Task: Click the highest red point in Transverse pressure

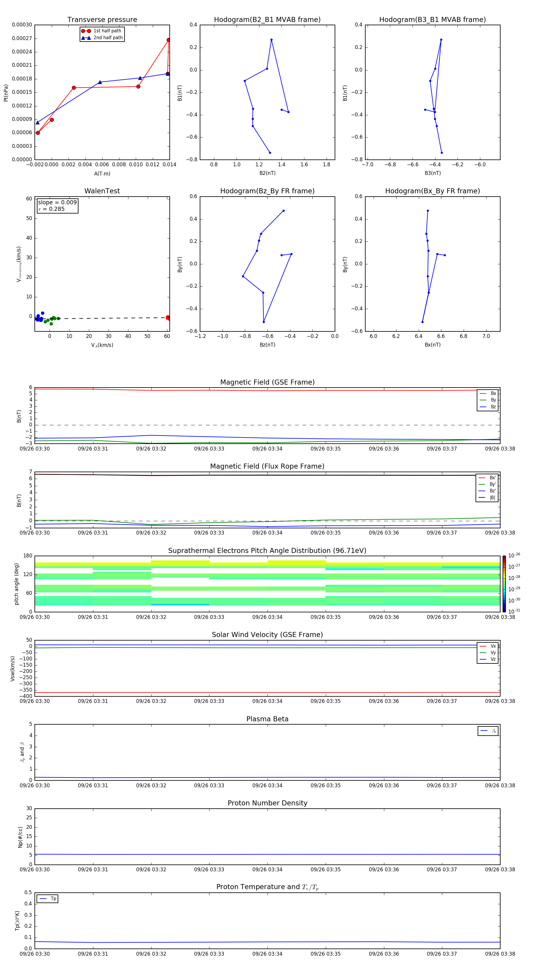Action: (168, 40)
